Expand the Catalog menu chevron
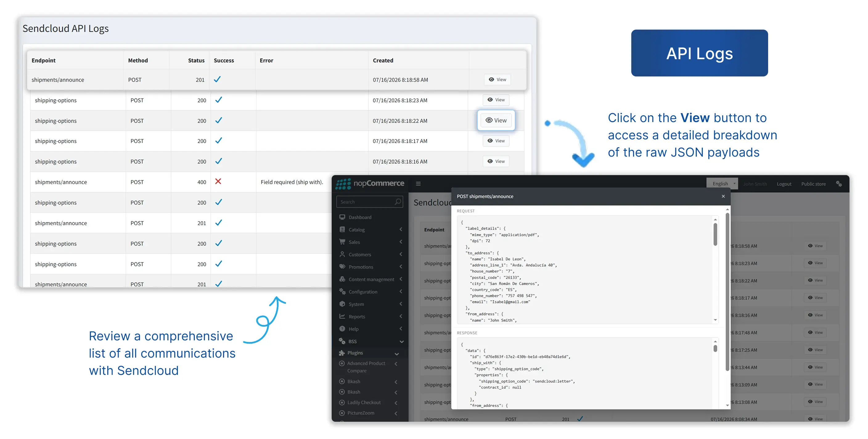 pos(401,229)
